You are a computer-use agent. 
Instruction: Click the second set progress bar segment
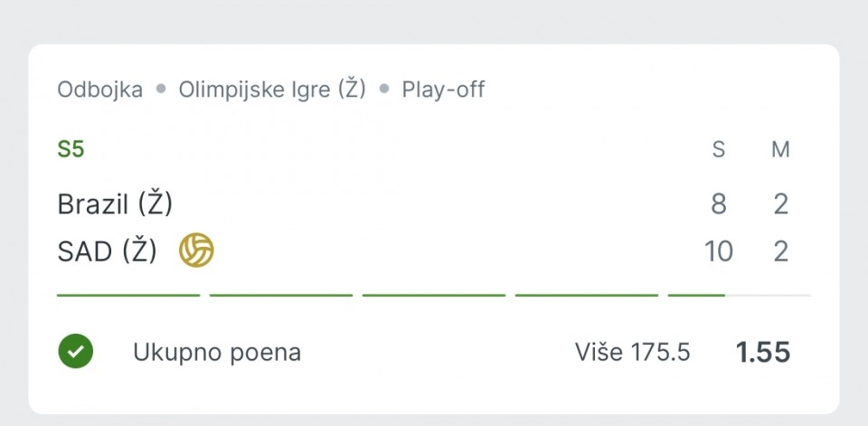281,295
